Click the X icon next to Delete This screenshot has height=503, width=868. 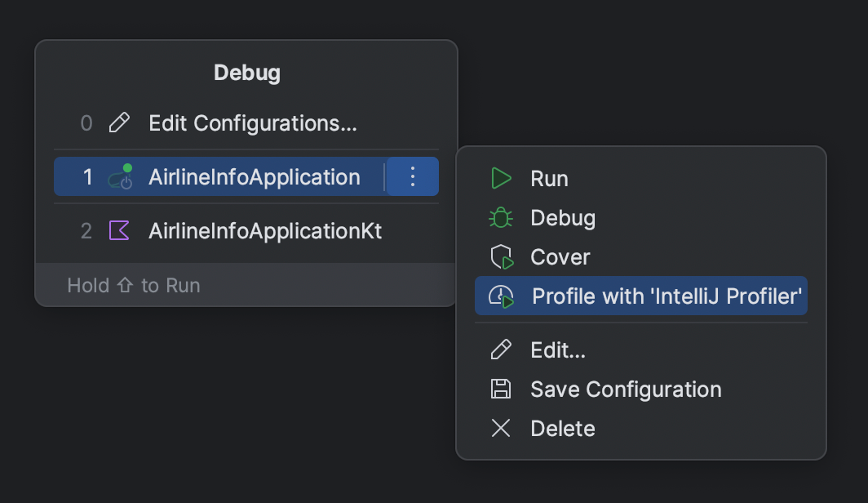click(500, 428)
